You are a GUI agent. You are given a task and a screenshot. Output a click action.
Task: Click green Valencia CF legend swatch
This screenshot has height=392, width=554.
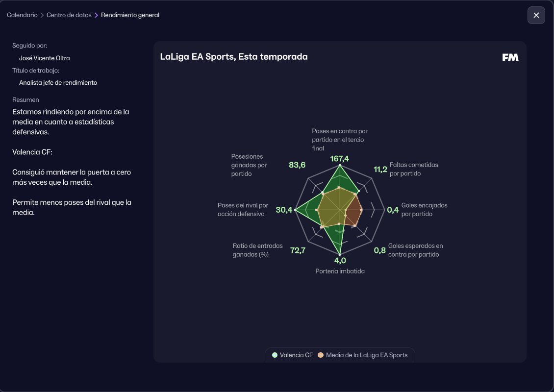pyautogui.click(x=275, y=355)
